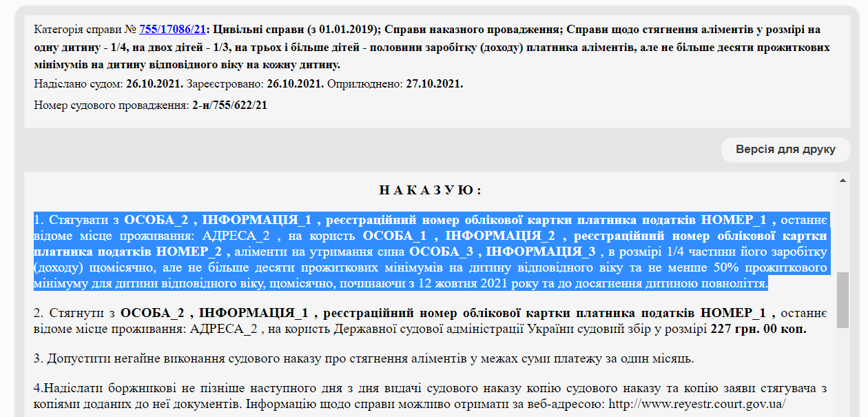Click paragraph 2 beginning 'Стягнути з'
Image resolution: width=868 pixels, height=417 pixels.
click(x=431, y=322)
